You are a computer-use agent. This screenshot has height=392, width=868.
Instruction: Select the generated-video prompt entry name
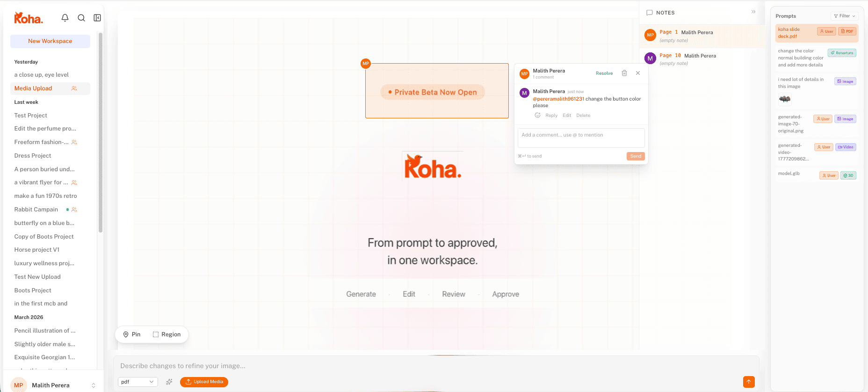click(793, 152)
